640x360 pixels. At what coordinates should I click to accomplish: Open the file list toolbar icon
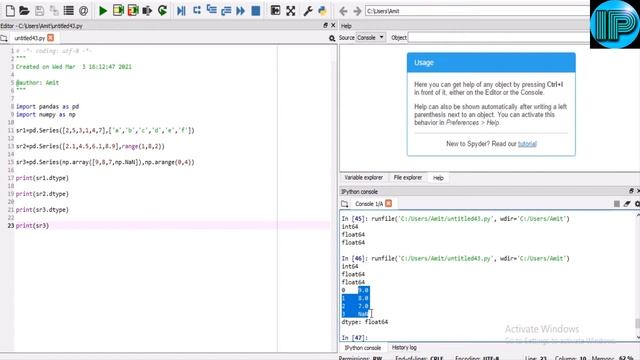coord(69,11)
